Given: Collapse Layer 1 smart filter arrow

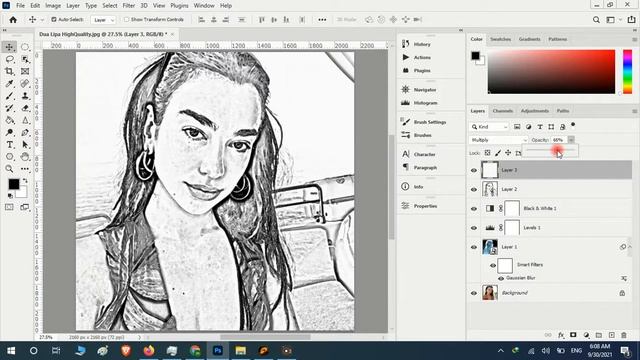Looking at the screenshot, I should 629,247.
